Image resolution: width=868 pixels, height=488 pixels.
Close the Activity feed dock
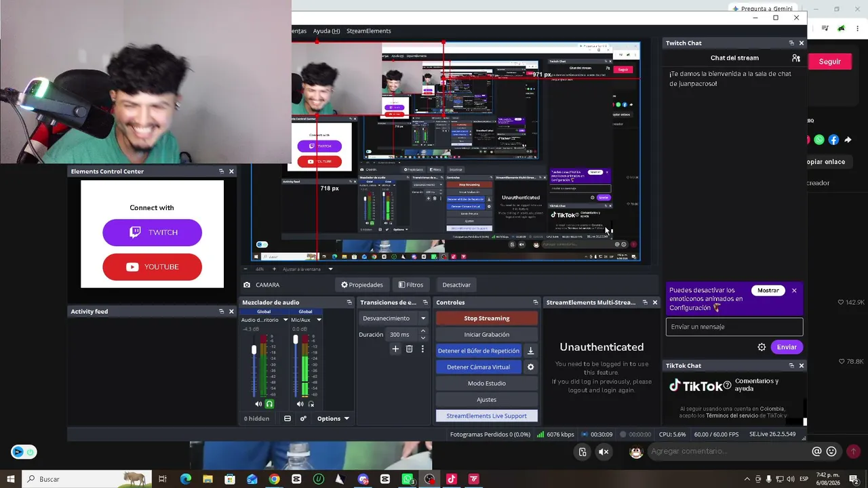click(x=231, y=312)
